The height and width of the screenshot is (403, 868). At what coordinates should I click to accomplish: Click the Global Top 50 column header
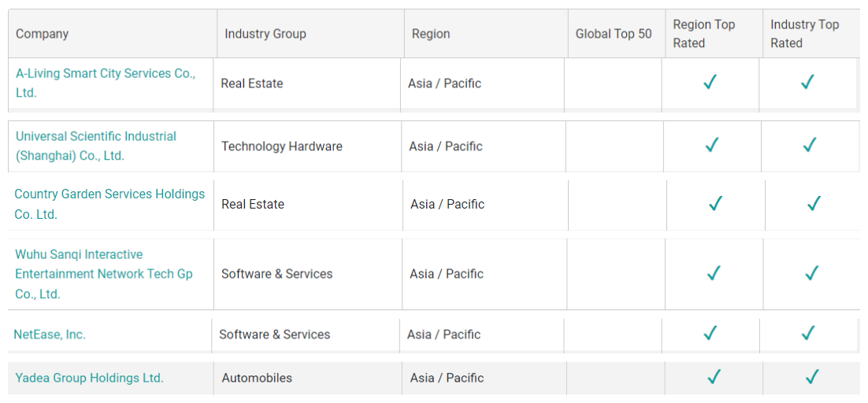point(614,34)
